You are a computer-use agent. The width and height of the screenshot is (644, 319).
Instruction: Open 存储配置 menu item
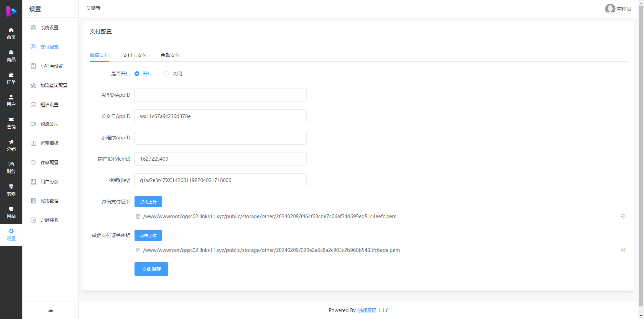point(50,162)
